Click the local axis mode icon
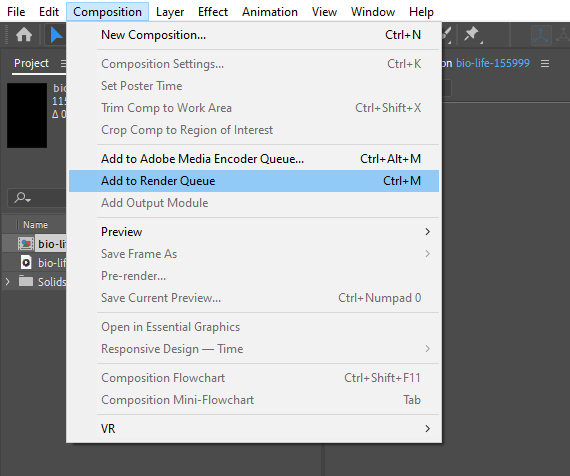Image resolution: width=570 pixels, height=476 pixels. pos(541,35)
